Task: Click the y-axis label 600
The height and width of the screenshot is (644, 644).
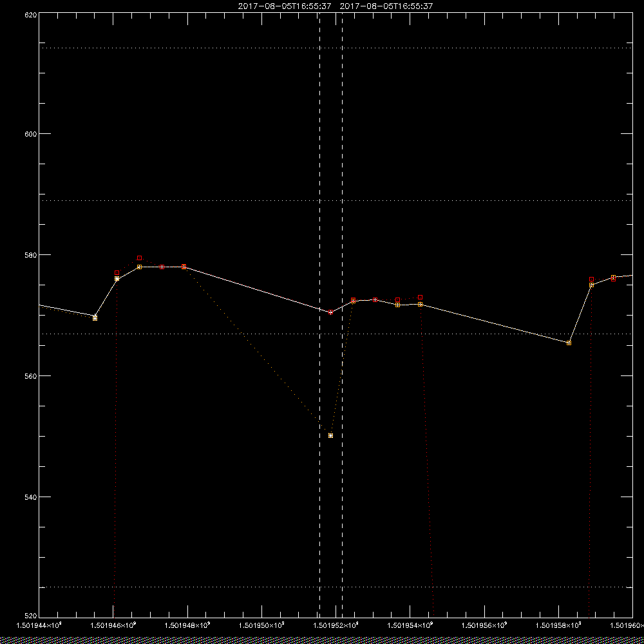Action: coord(31,134)
